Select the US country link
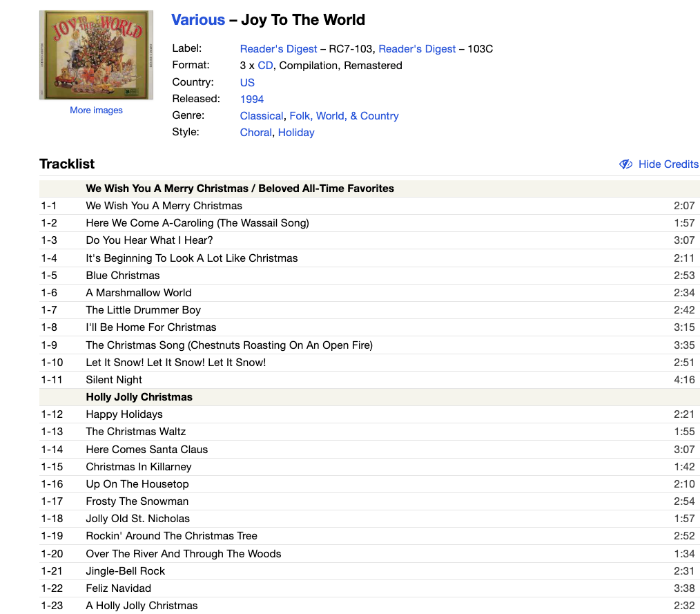 click(247, 83)
